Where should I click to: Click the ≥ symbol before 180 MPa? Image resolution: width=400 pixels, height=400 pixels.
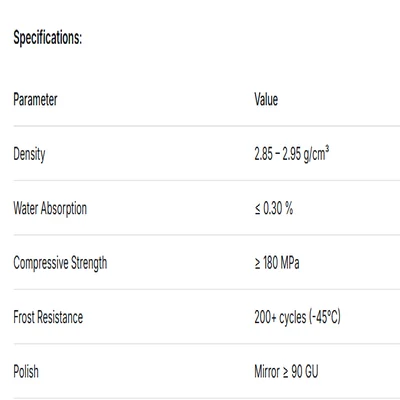[258, 264]
